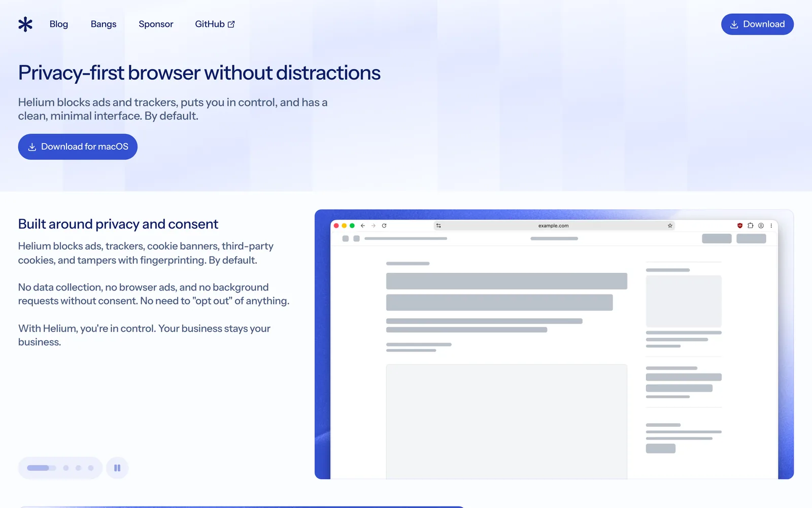Visit the GitHub external link
Viewport: 812px width, 508px height.
(x=215, y=24)
